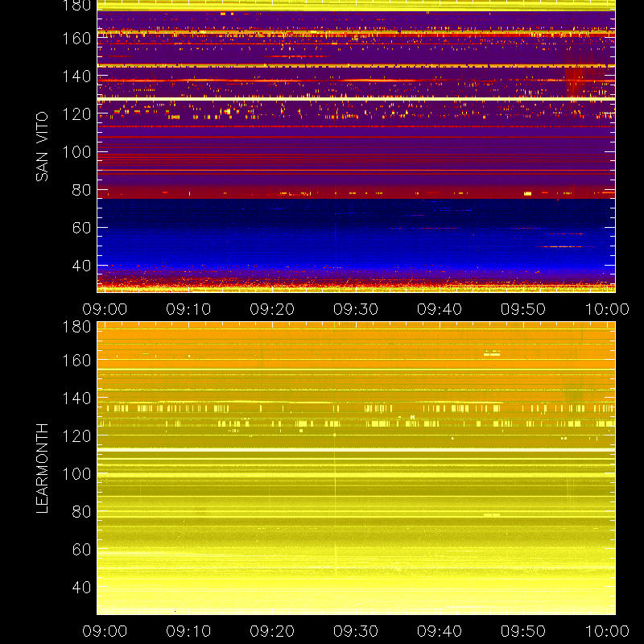
Task: Select the 60 tick label on San Vito plot
Action: click(82, 228)
